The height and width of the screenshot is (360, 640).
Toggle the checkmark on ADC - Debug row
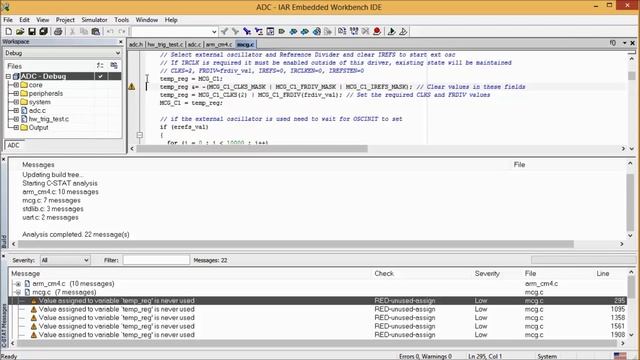[100, 76]
